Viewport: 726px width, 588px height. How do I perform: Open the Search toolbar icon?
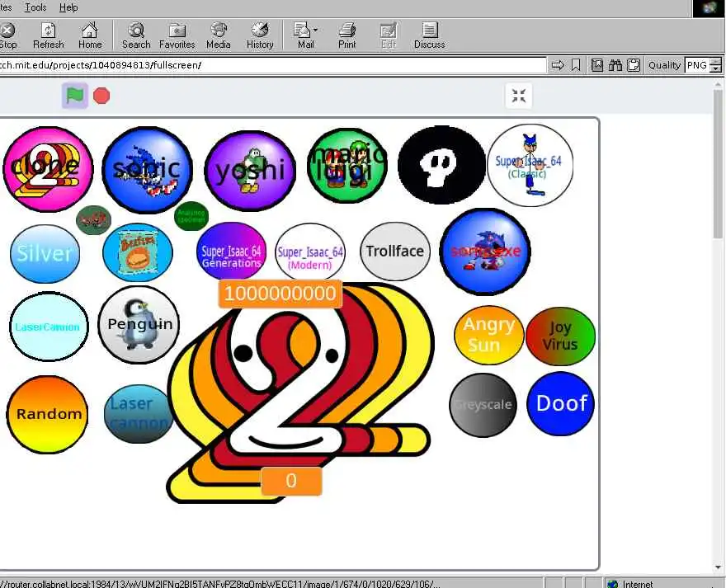tap(136, 35)
